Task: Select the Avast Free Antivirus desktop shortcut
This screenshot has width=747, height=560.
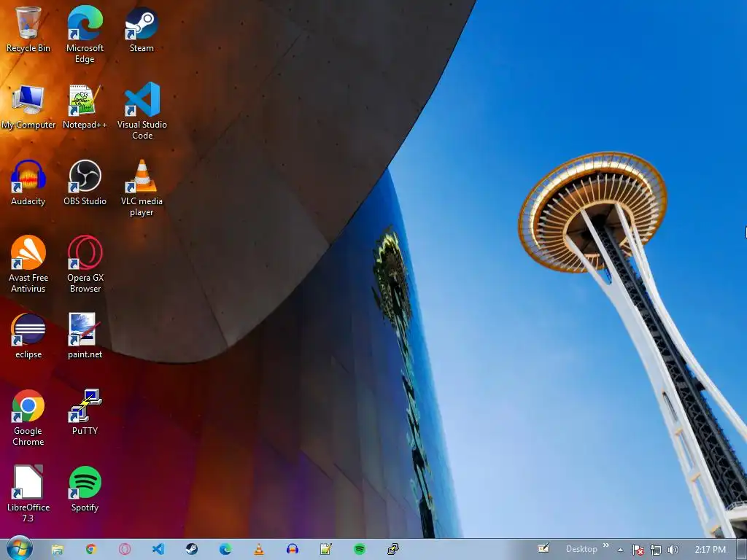Action: [x=28, y=263]
